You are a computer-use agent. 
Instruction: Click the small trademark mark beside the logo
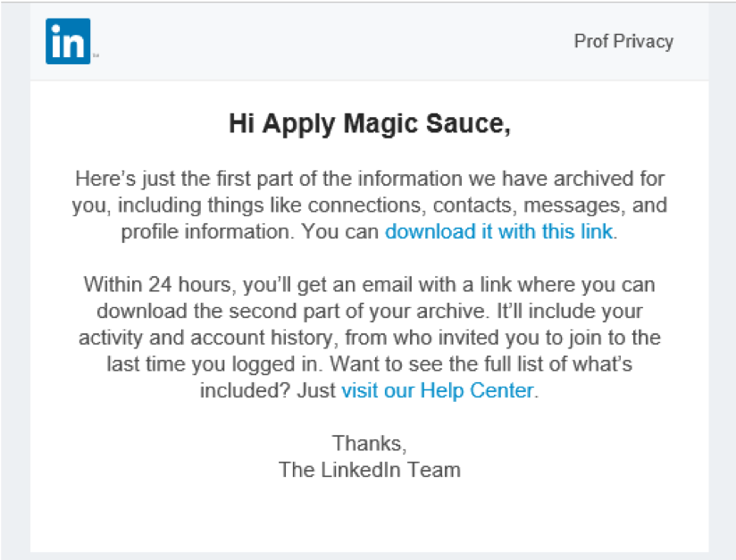[96, 56]
